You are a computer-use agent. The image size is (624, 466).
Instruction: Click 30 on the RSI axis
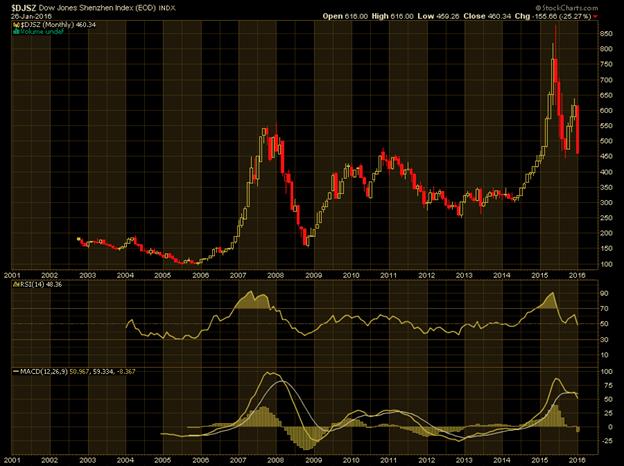point(604,339)
